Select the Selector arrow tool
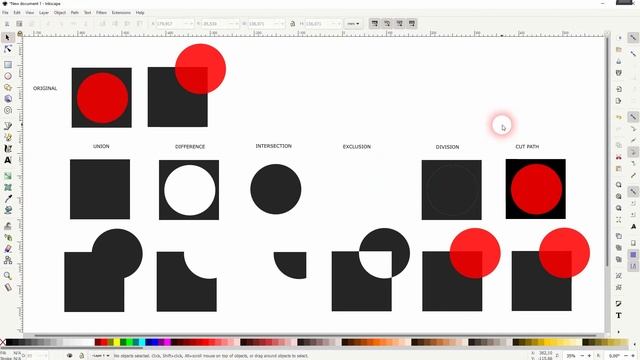This screenshot has height=360, width=640. tap(8, 38)
